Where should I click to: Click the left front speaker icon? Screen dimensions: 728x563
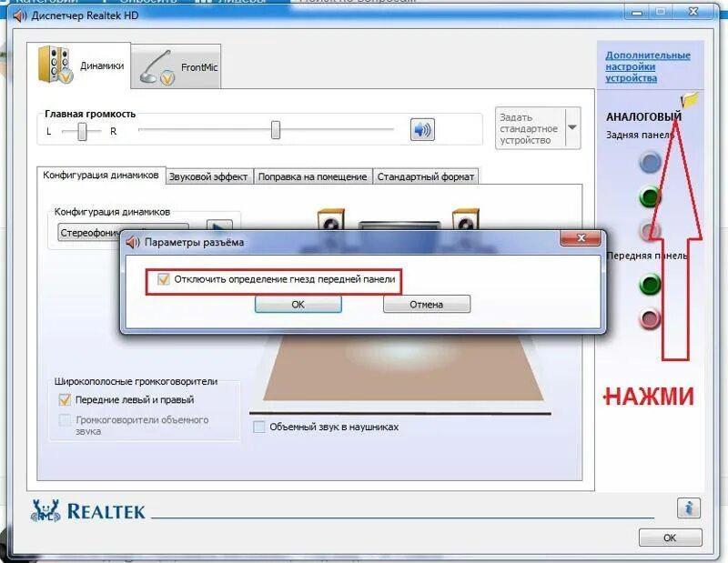pyautogui.click(x=330, y=219)
